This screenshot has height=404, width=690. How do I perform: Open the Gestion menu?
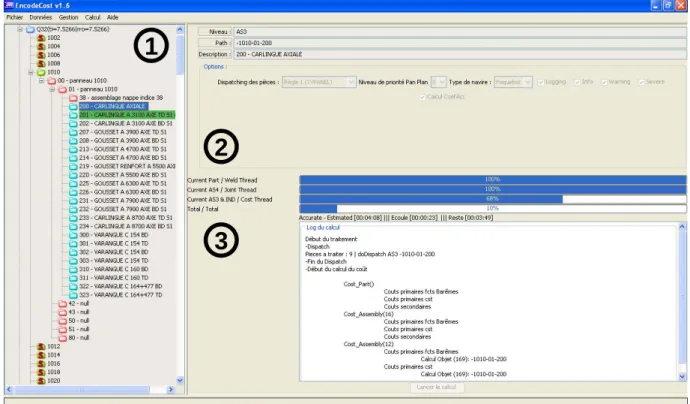pyautogui.click(x=68, y=18)
